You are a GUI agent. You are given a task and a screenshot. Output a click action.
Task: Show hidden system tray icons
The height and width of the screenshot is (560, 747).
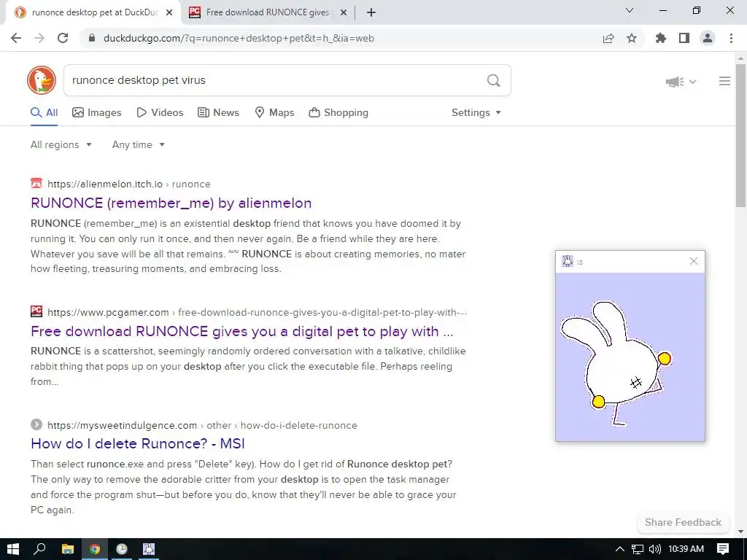pos(619,549)
